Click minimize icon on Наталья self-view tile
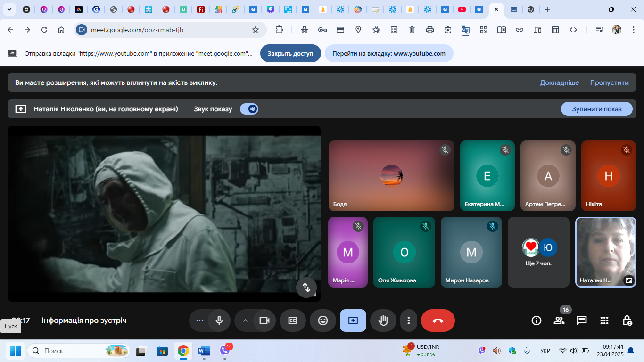The height and width of the screenshot is (362, 644). pos(628,280)
